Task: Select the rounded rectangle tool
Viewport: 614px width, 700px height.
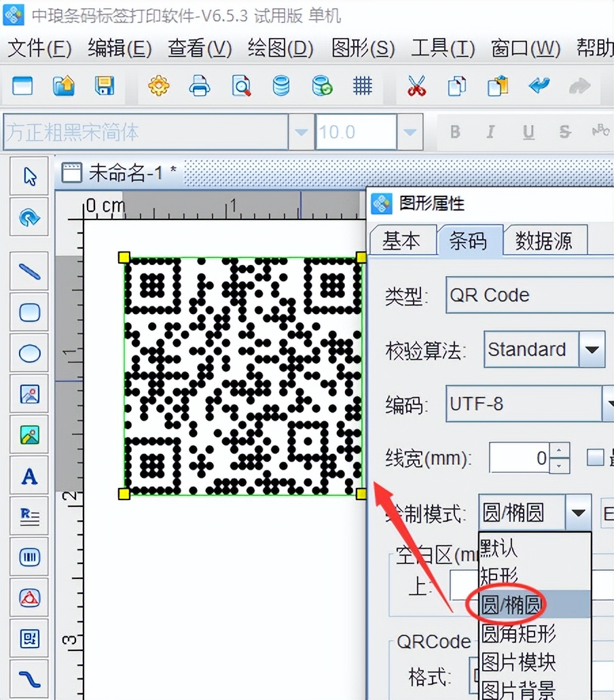Action: (x=29, y=313)
